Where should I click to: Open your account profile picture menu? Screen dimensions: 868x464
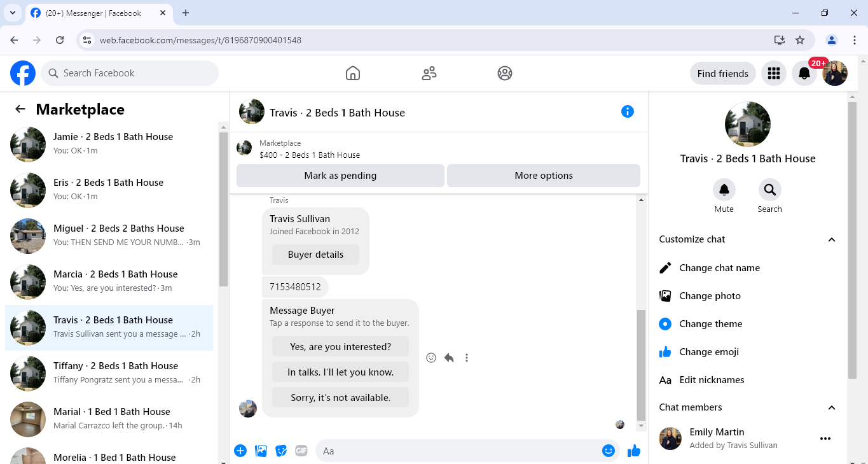click(x=835, y=73)
